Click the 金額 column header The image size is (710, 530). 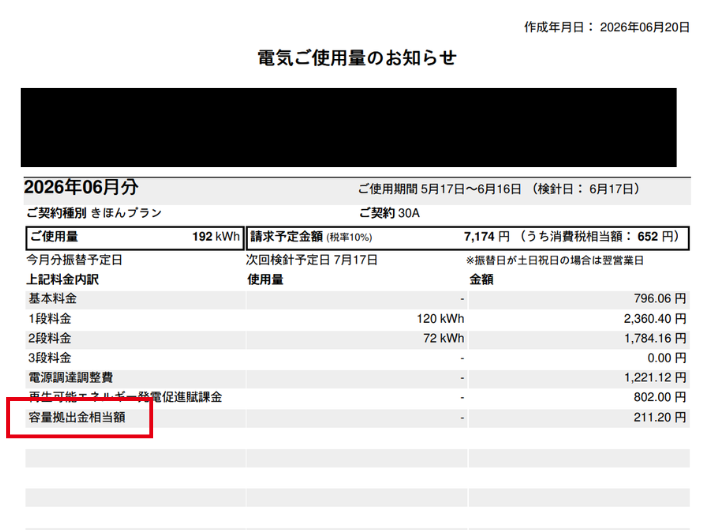[481, 279]
